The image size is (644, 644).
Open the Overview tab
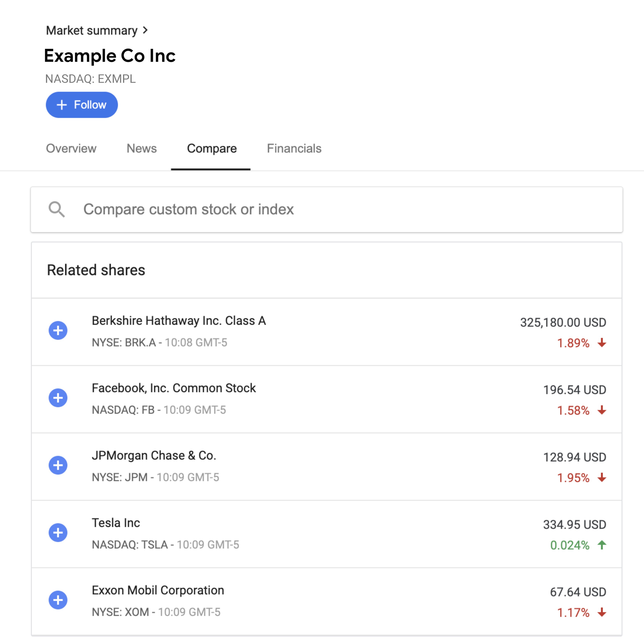[x=71, y=148]
